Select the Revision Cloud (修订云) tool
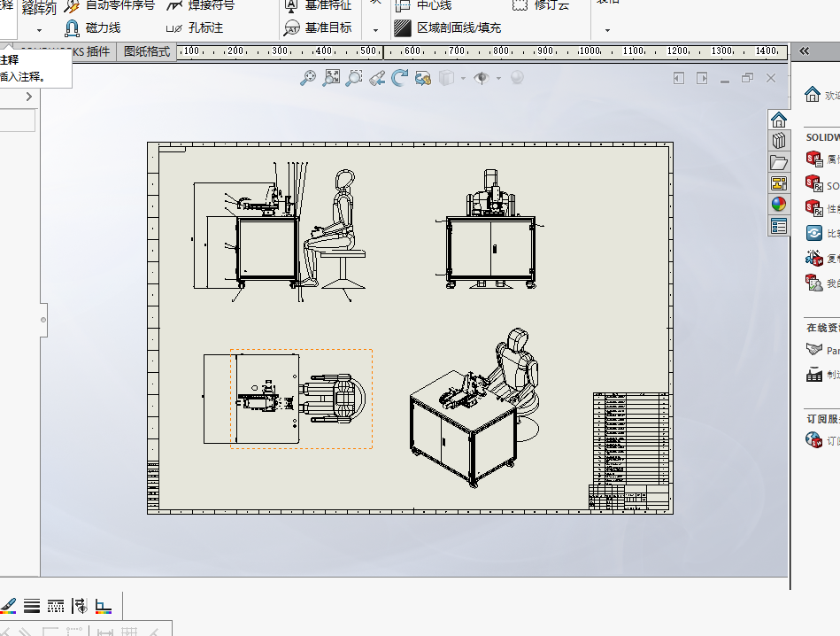The image size is (840, 636). 541,5
